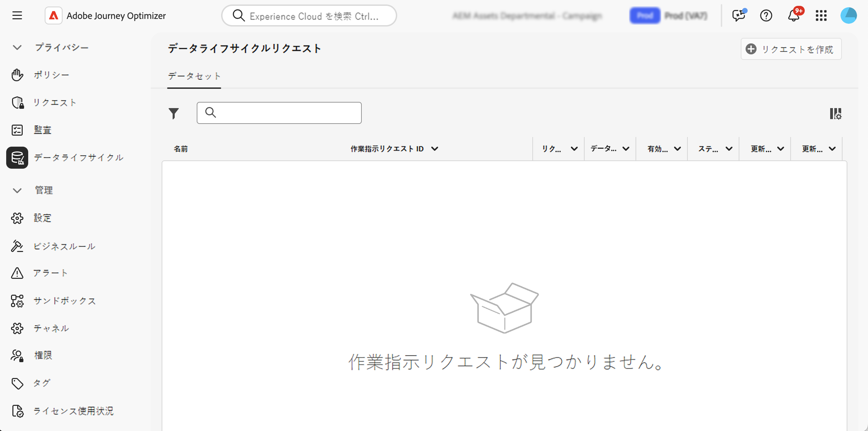Click リクエストを作成 button
Screen dimensions: 868x431
(791, 49)
